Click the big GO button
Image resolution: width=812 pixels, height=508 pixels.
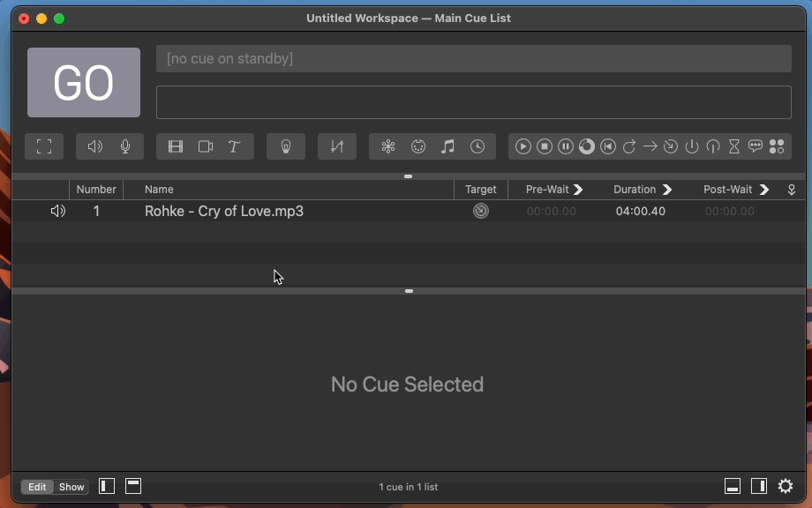pyautogui.click(x=84, y=82)
